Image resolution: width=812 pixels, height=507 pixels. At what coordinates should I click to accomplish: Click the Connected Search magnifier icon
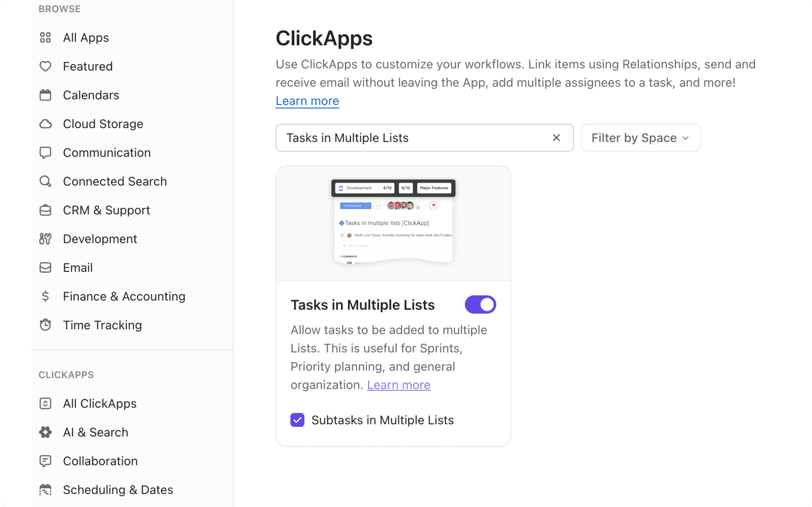coord(45,181)
